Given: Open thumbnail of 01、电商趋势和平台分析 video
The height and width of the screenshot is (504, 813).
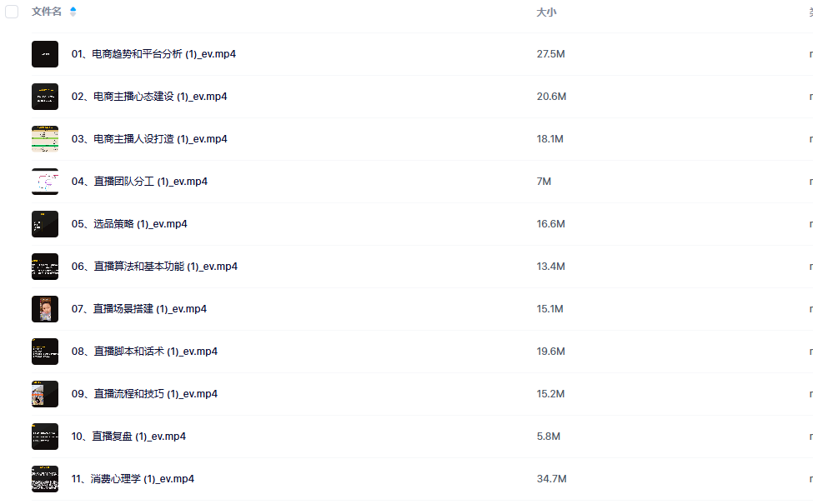Looking at the screenshot, I should click(x=45, y=54).
